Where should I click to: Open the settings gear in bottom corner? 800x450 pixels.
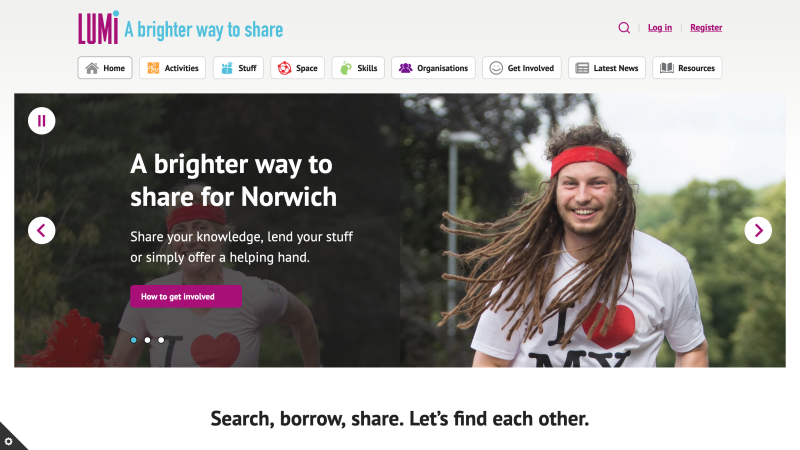coord(8,441)
